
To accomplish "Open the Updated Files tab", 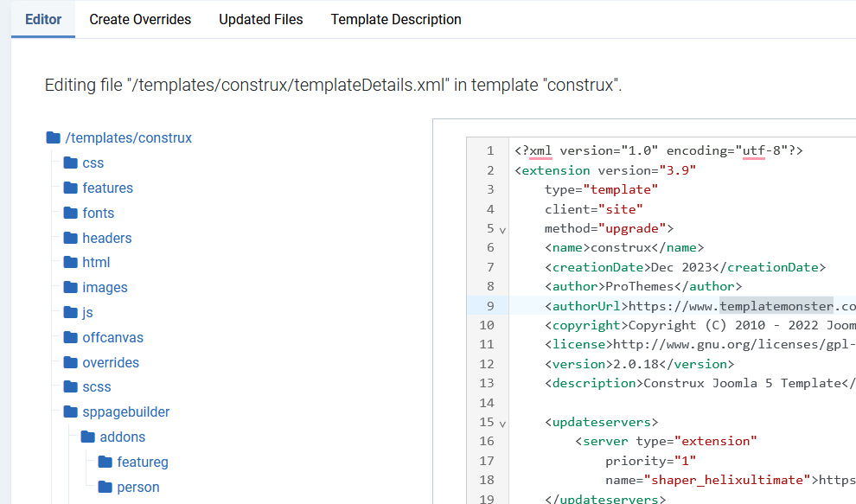I will pos(260,19).
